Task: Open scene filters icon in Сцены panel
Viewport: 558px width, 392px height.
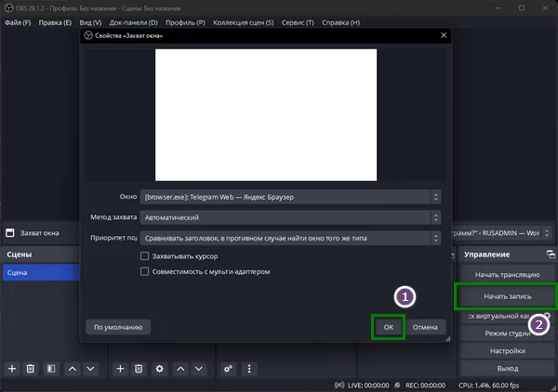Action: (51, 369)
